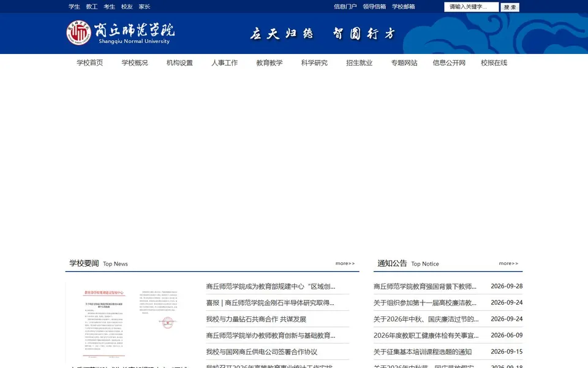The height and width of the screenshot is (368, 588).
Task: Open the 家长 link in top bar
Action: 145,7
